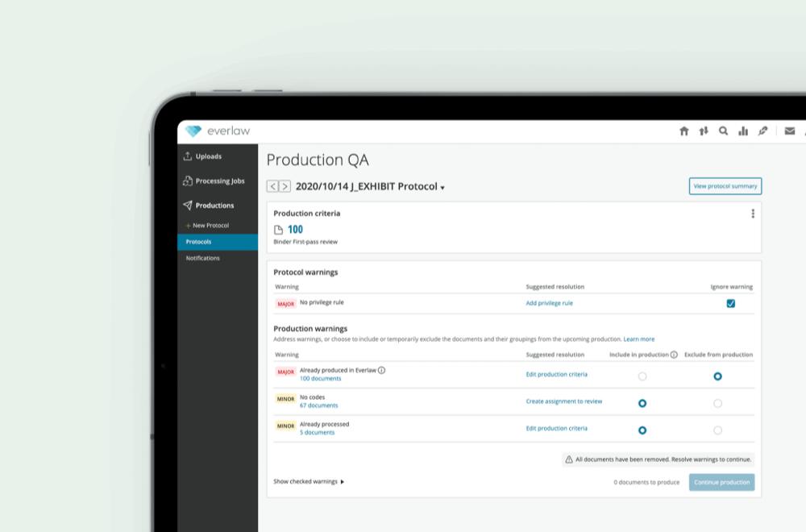Open the 2020/10/14 J_EXHIBIT Protocol dropdown
806x532 pixels.
[x=370, y=186]
